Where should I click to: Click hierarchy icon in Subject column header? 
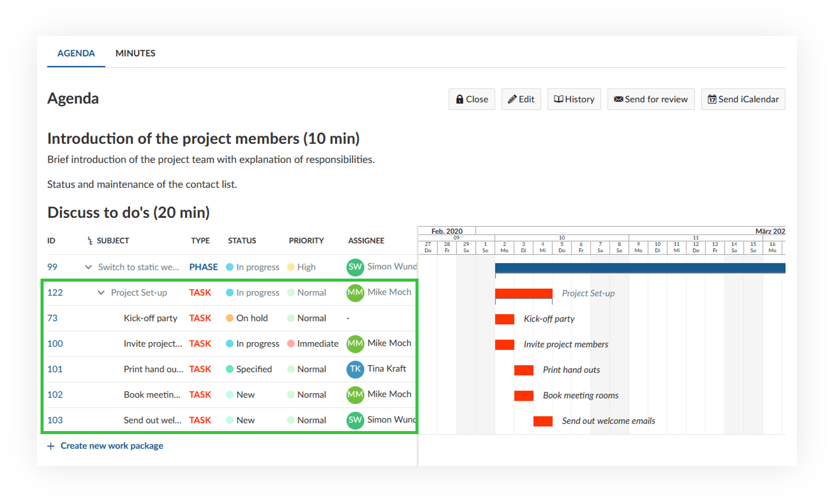[x=90, y=241]
